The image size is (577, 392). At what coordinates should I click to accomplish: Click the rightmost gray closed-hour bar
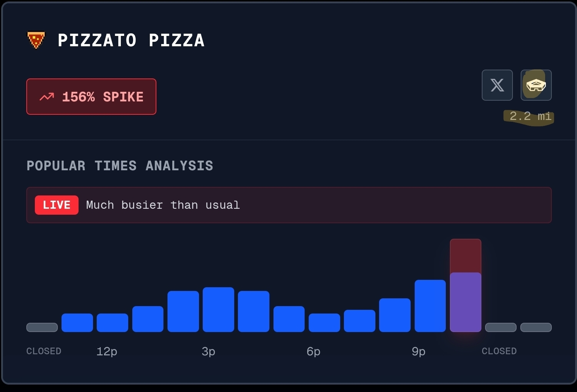coord(536,327)
